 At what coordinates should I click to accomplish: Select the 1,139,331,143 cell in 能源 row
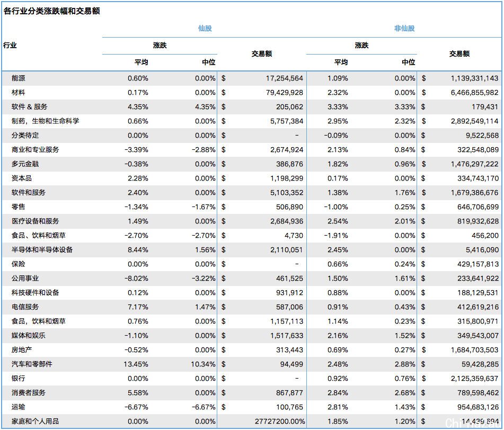[x=474, y=78]
